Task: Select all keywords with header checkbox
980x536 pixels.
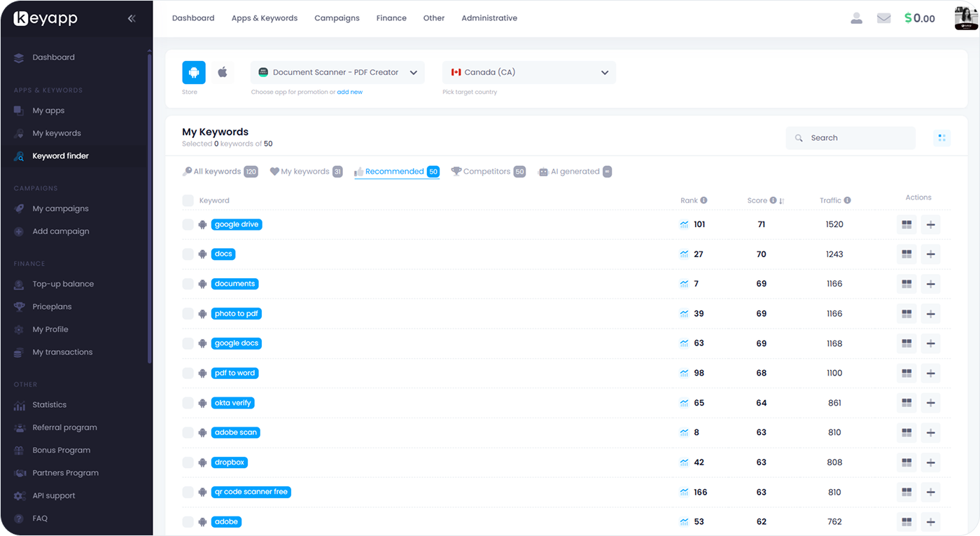Action: tap(188, 201)
